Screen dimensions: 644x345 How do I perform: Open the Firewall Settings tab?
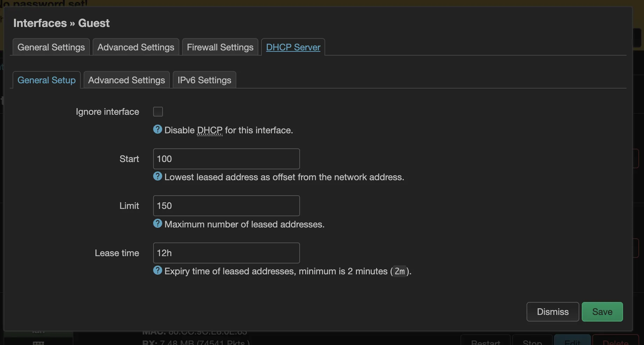tap(220, 47)
